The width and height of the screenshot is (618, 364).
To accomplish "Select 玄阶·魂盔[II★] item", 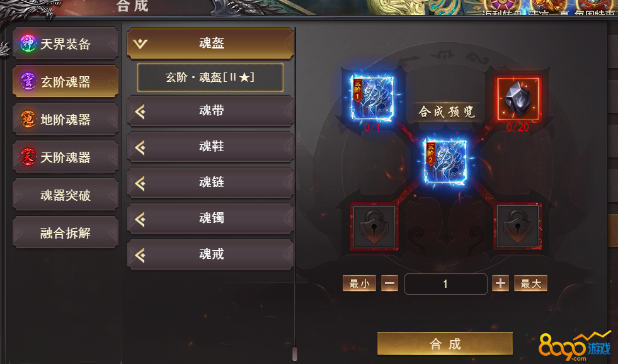I will 210,77.
